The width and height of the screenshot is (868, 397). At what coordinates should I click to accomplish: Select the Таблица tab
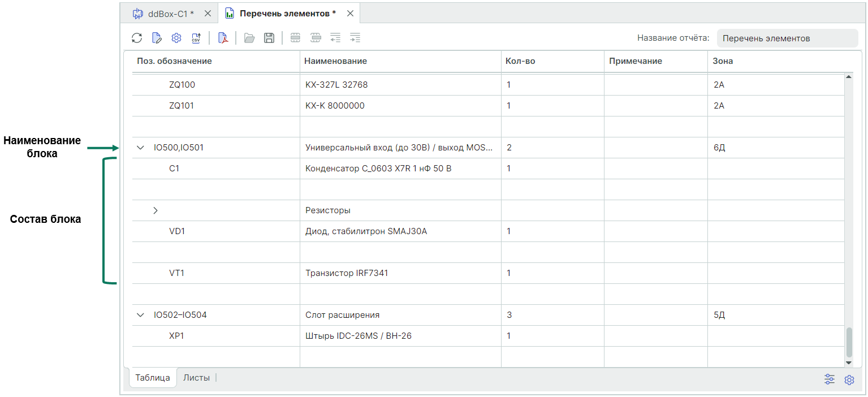pyautogui.click(x=153, y=378)
